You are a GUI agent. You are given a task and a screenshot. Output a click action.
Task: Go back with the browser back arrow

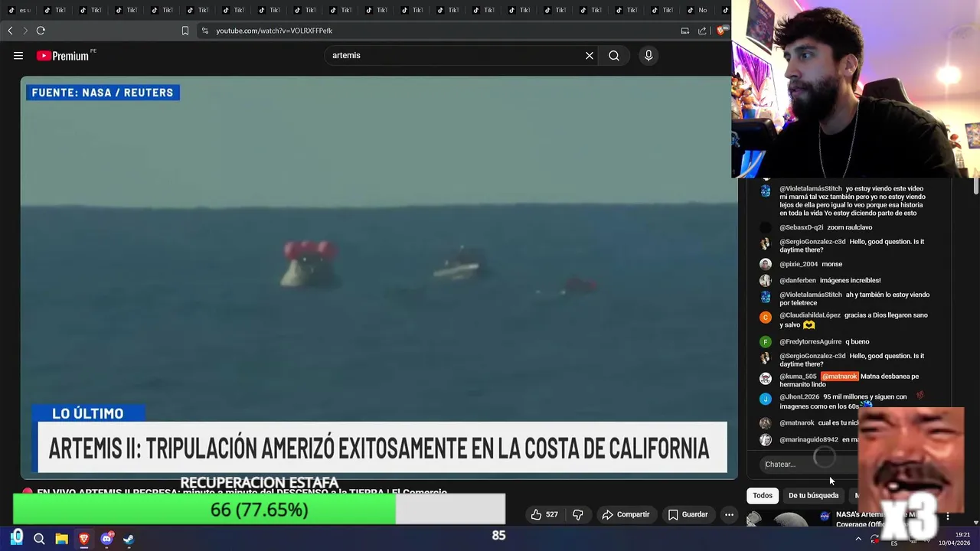click(x=10, y=31)
